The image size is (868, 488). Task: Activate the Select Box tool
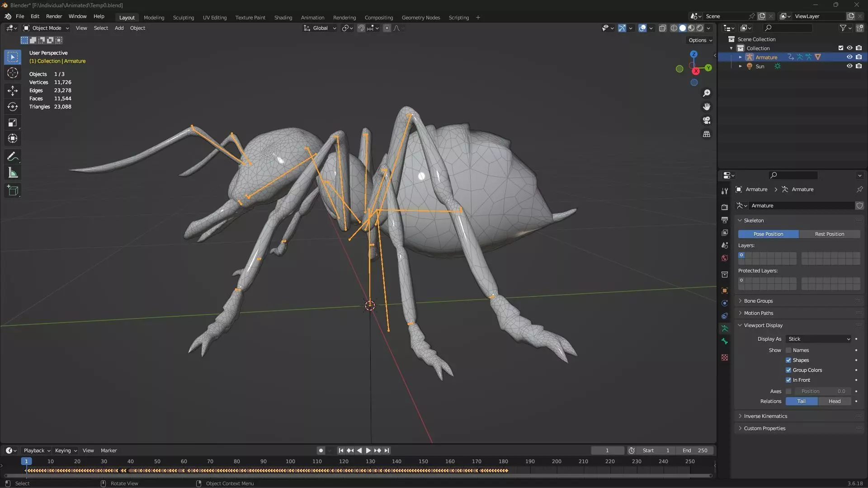click(x=13, y=57)
